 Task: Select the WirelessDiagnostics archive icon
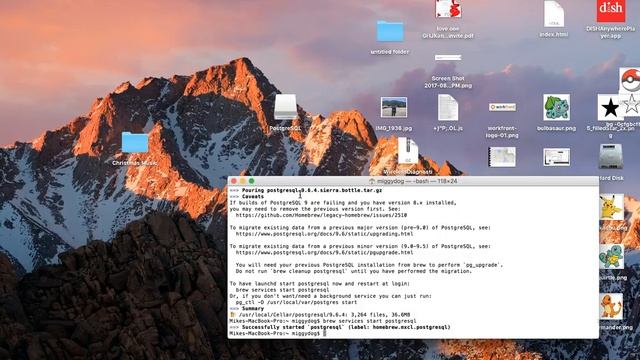point(408,151)
